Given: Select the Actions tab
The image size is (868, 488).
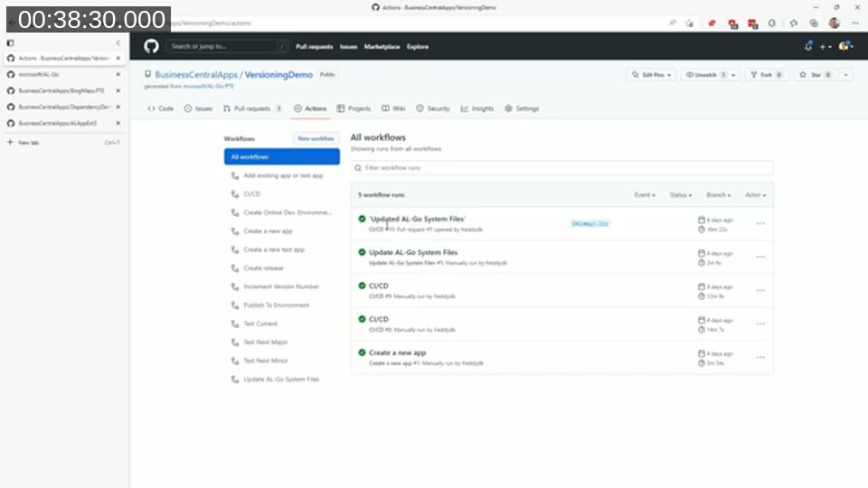Looking at the screenshot, I should click(310, 108).
